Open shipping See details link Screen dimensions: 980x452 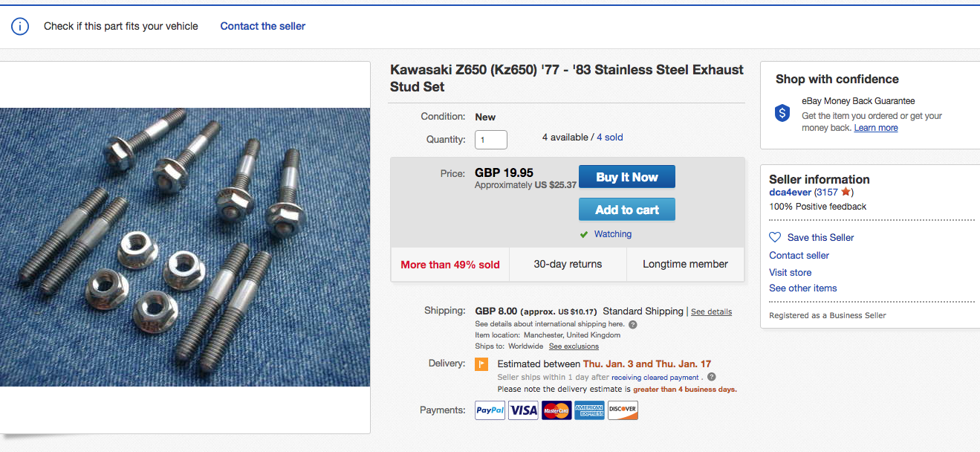(711, 311)
